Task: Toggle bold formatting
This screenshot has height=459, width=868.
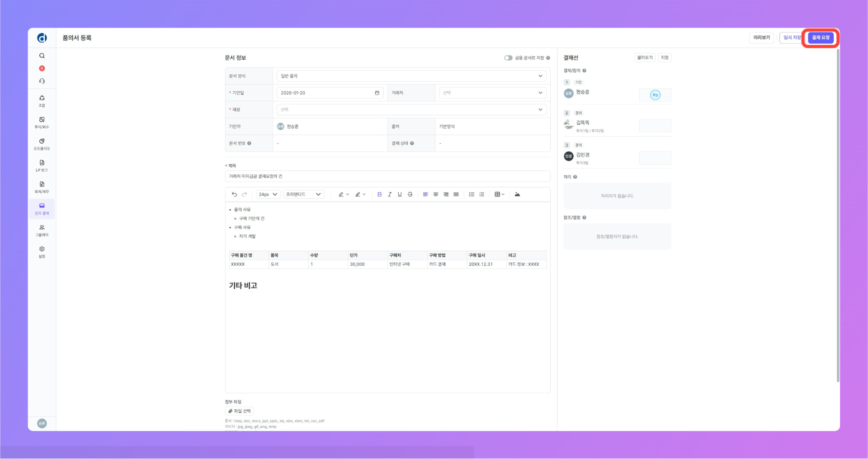Action: click(379, 194)
